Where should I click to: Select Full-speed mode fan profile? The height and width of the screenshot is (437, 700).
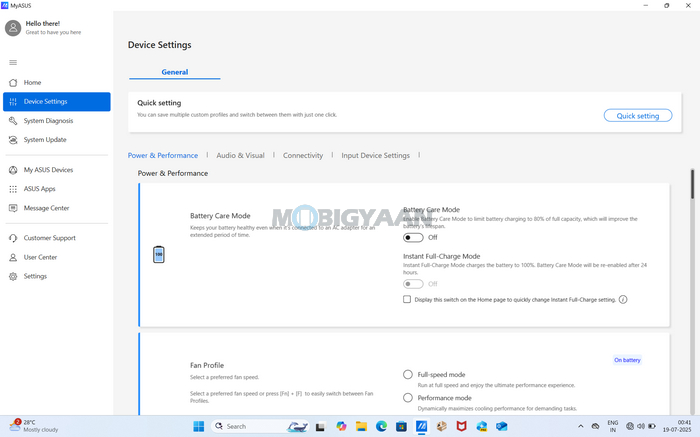tap(408, 375)
